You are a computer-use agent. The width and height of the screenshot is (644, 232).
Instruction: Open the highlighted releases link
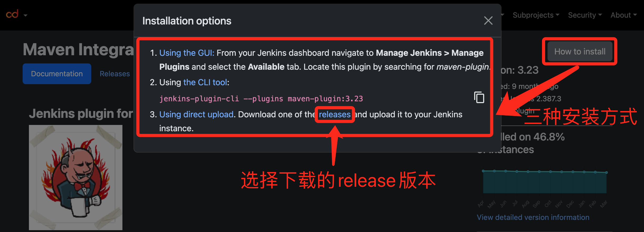pos(335,114)
